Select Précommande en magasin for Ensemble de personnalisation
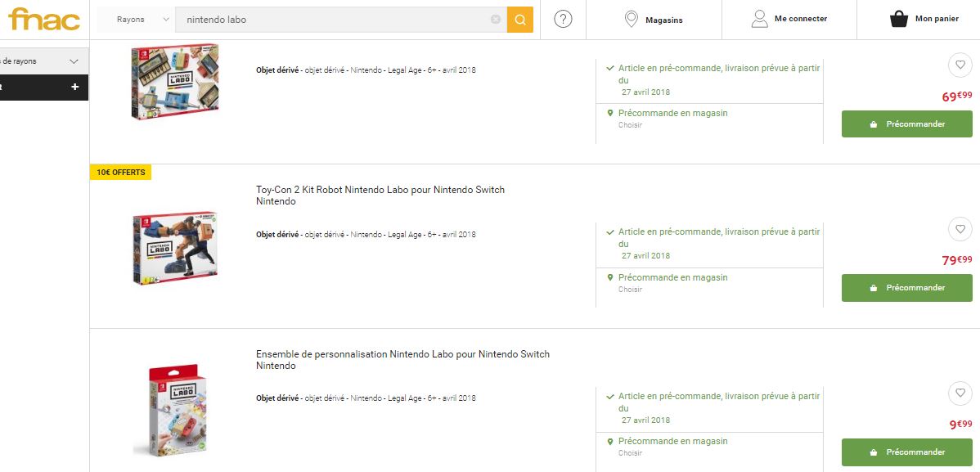The height and width of the screenshot is (472, 980). click(672, 442)
